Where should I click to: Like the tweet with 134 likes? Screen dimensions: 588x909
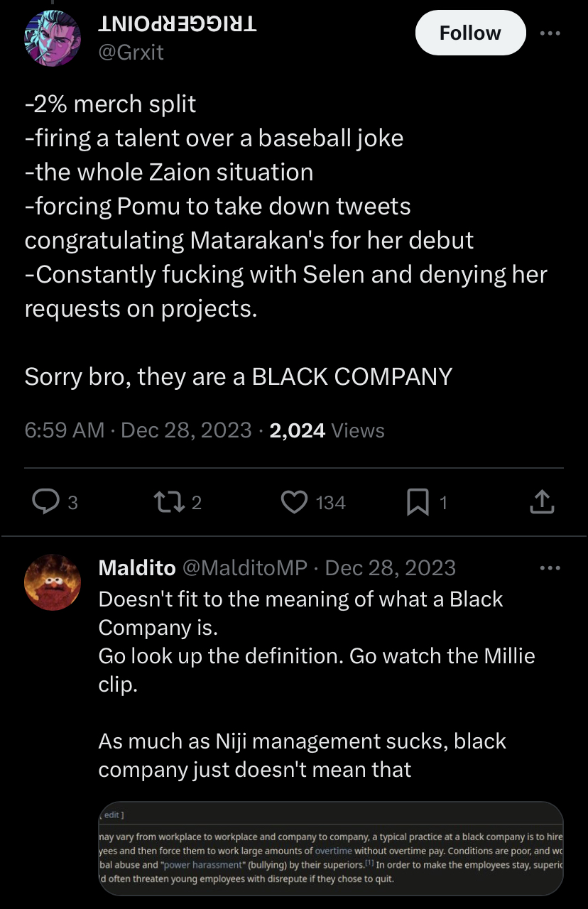click(293, 502)
